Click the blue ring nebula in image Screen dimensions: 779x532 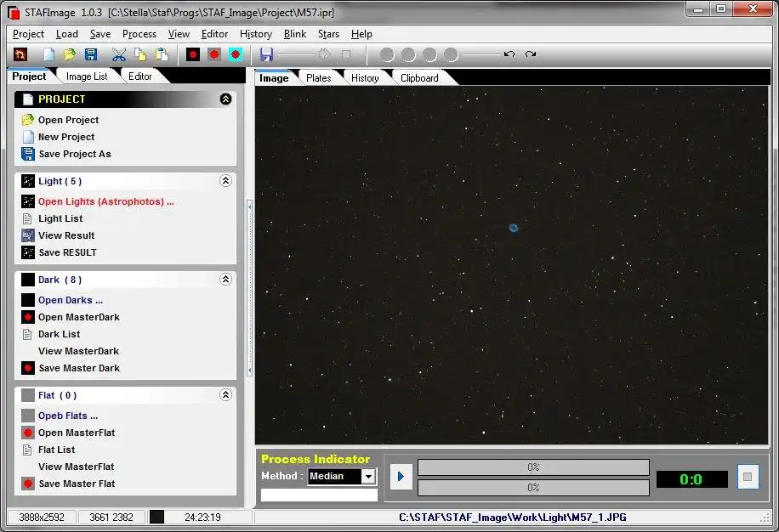(513, 228)
